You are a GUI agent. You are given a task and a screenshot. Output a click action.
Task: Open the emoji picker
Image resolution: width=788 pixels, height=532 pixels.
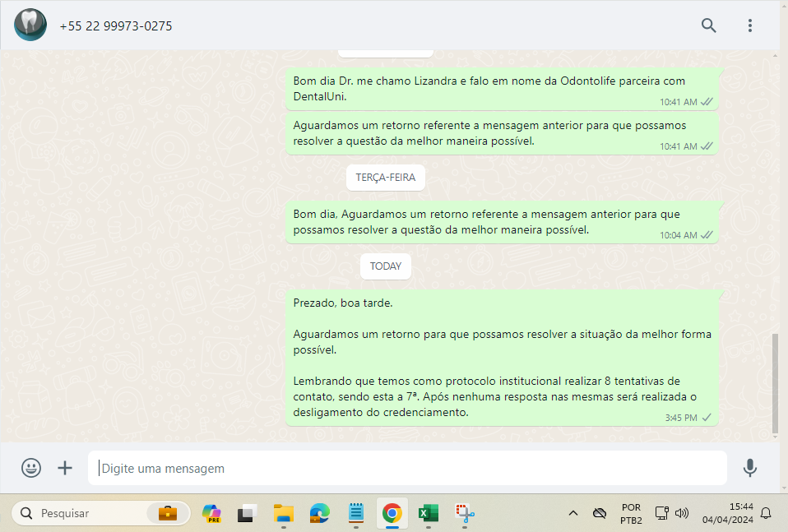31,468
